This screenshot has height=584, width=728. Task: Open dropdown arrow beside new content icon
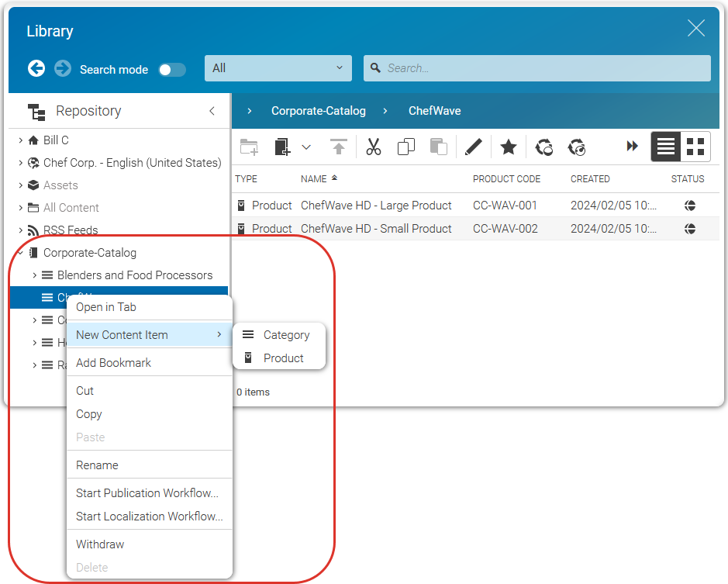(x=306, y=147)
